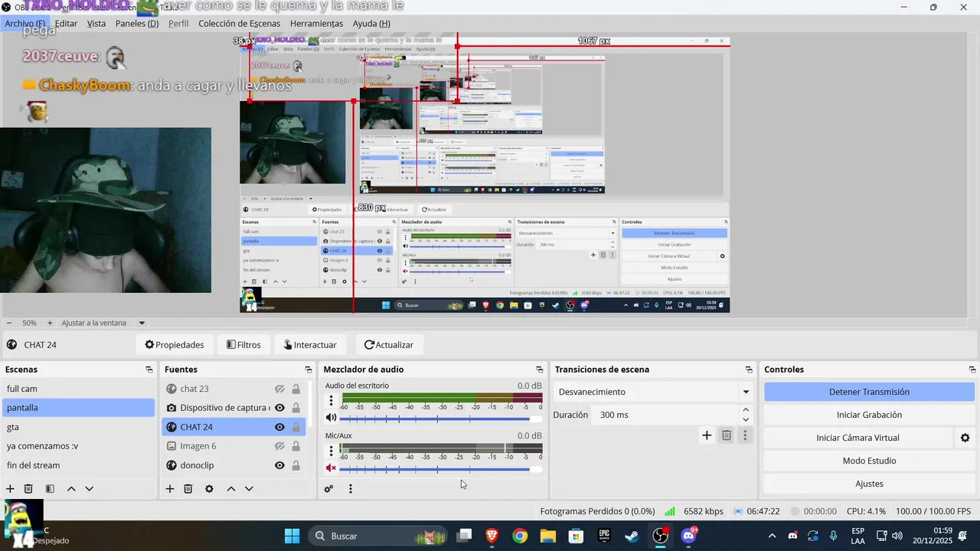This screenshot has width=980, height=551.
Task: Open scene filters icon in Escenas toolbar
Action: 50,489
